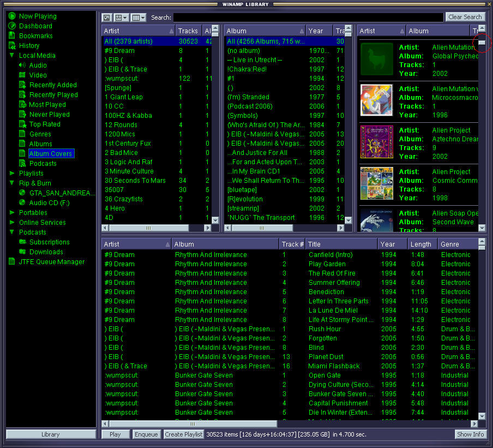Select track 'Letter In Three Parts'
Screen dimensions: 493x448
[290, 301]
